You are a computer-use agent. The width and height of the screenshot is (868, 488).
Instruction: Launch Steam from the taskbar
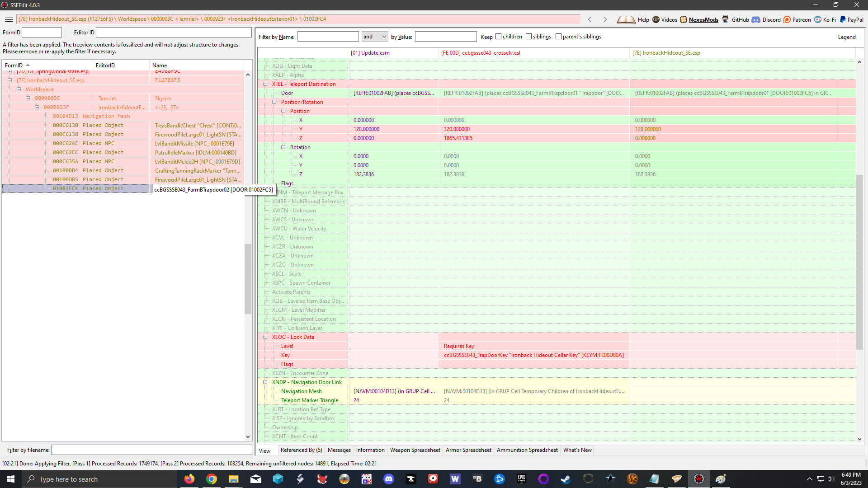tap(566, 479)
